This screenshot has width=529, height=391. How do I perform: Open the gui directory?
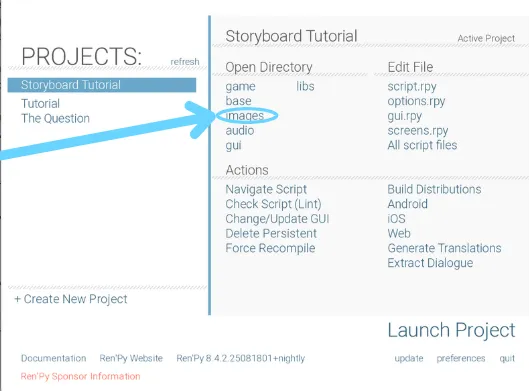(x=233, y=145)
